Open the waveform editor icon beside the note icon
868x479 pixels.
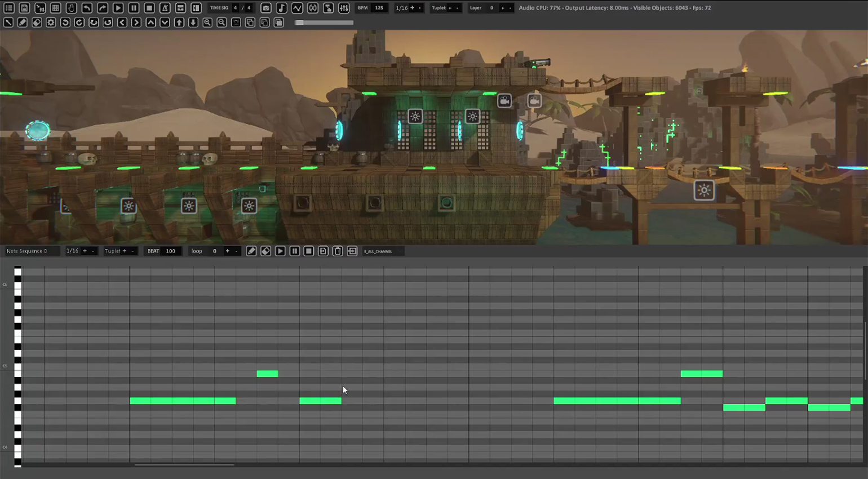[297, 8]
